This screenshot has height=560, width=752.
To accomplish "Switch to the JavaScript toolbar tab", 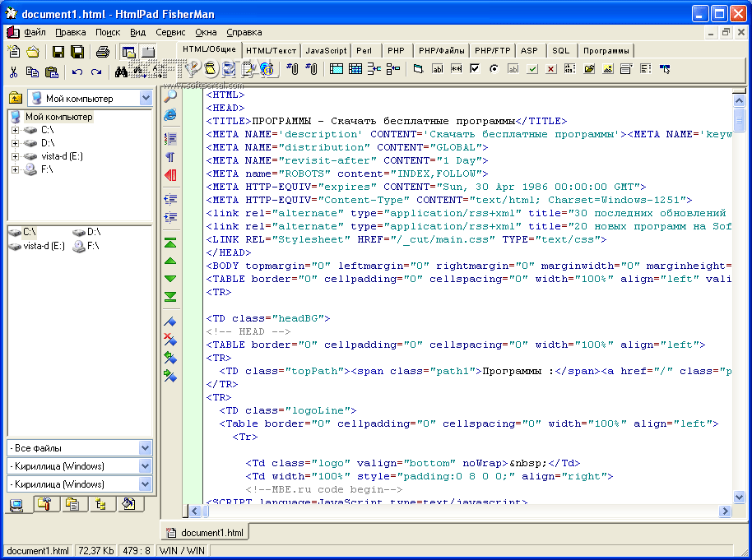I will coord(326,50).
